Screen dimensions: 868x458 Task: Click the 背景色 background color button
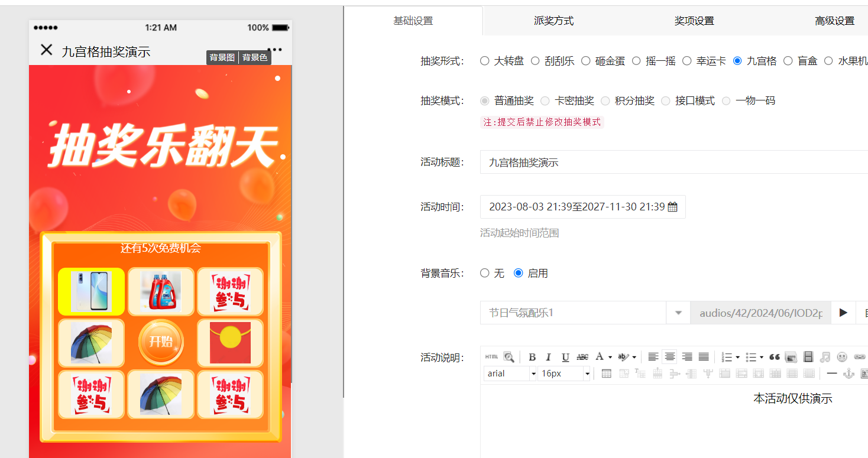click(x=255, y=57)
